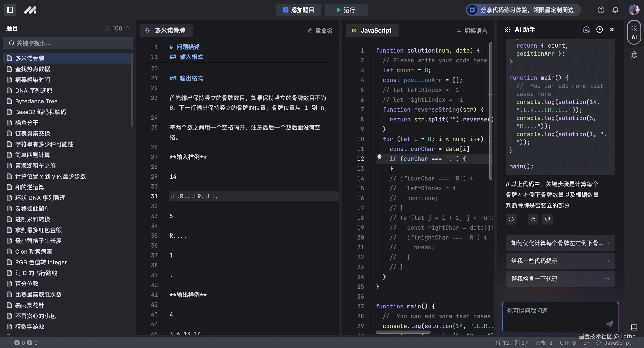Screen dimensions: 644x348
Task: Give thumbs up to the AI answer
Action: 533,219
